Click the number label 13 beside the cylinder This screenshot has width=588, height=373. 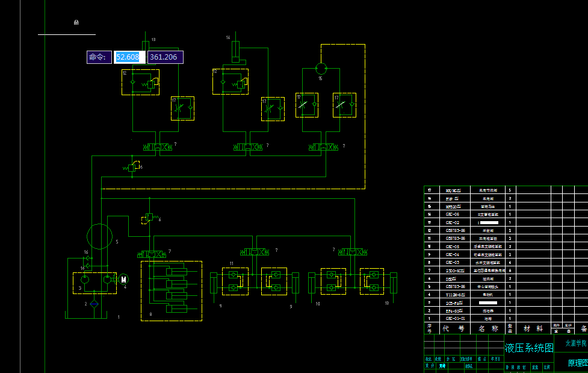153,39
